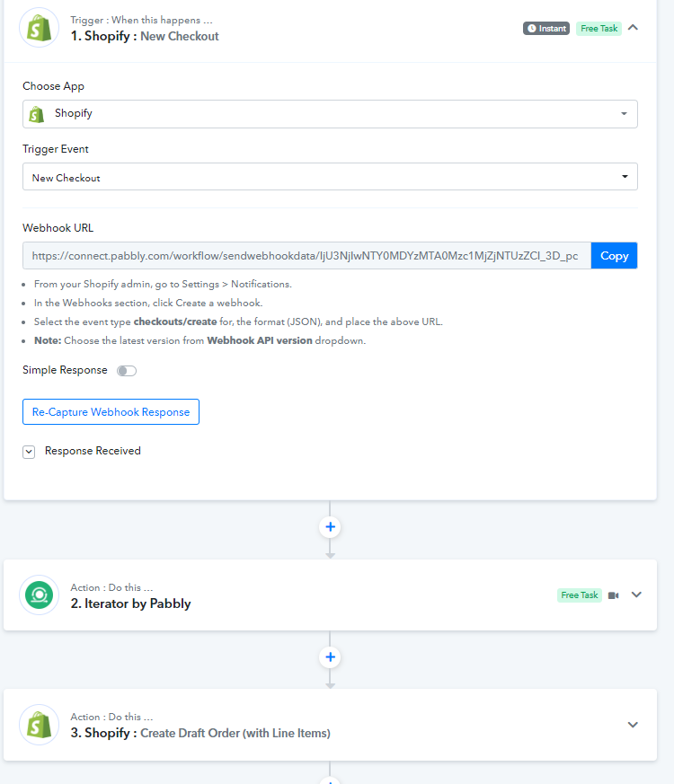
Task: Toggle the Simple Response switch
Action: pos(127,371)
